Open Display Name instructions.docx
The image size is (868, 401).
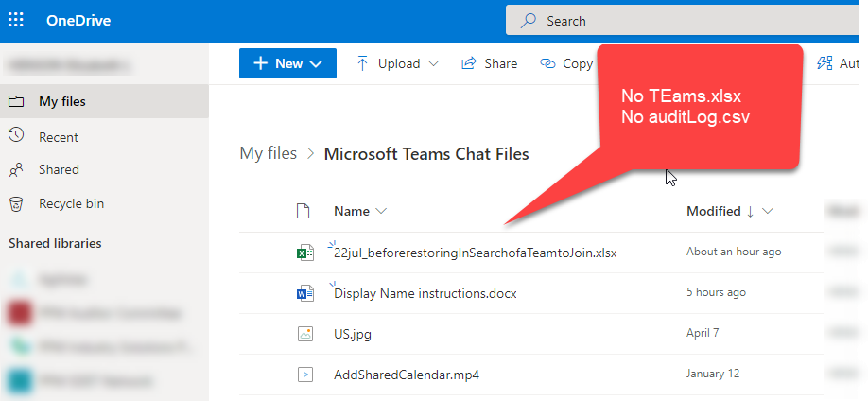425,293
